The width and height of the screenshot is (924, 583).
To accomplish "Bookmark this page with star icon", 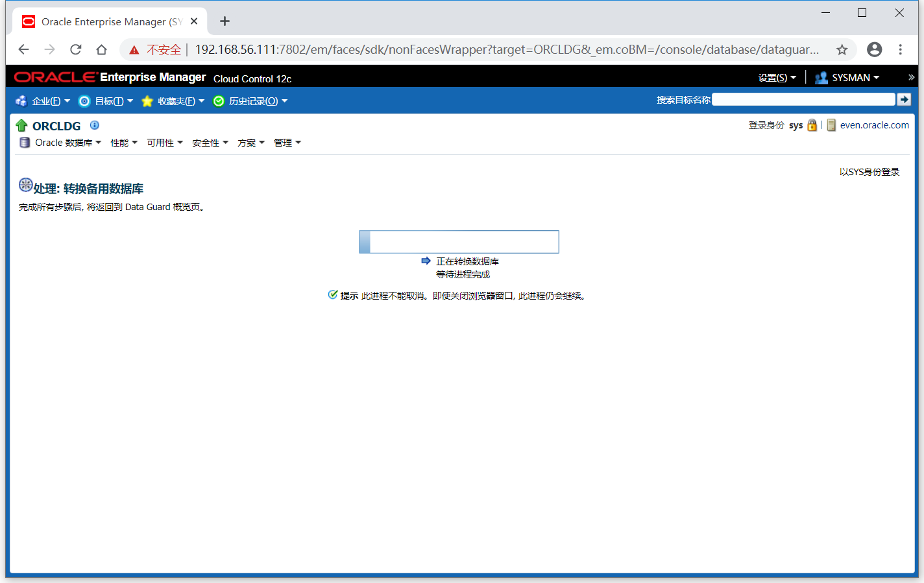I will (x=842, y=50).
